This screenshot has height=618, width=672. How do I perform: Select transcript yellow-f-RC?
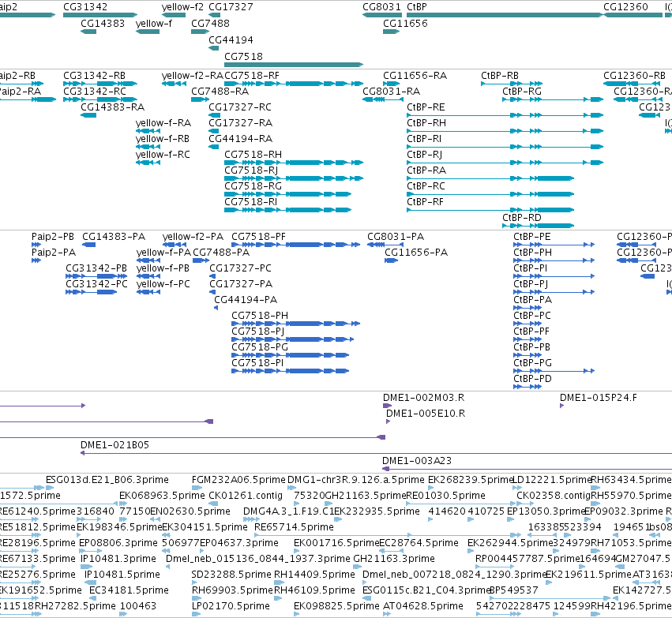pos(163,154)
